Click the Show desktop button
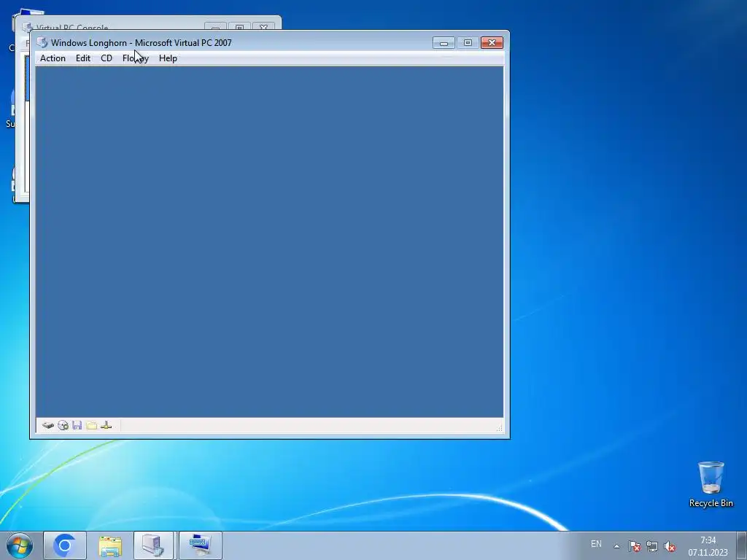Viewport: 747px width, 560px height. point(742,545)
